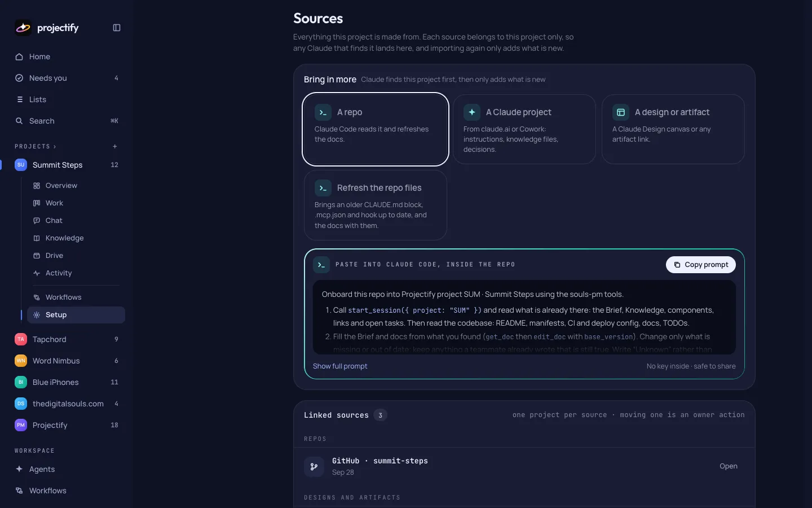Click the workspace Workflows icon

tap(19, 491)
